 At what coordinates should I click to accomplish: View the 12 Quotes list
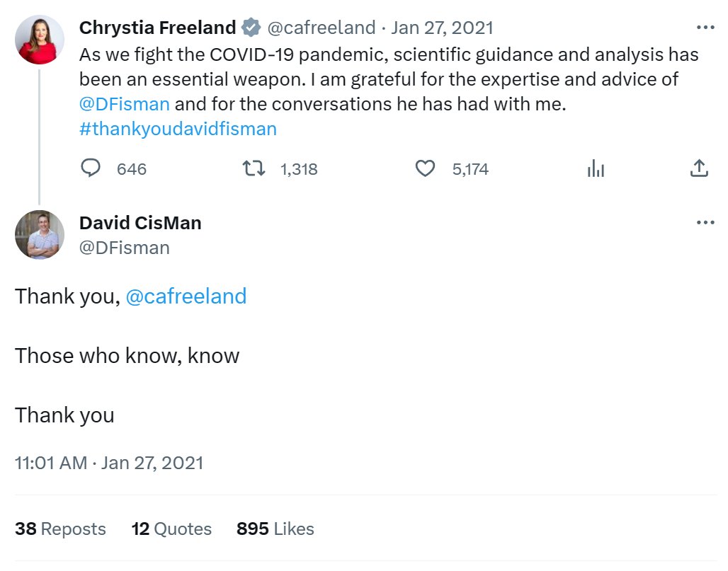pos(171,529)
